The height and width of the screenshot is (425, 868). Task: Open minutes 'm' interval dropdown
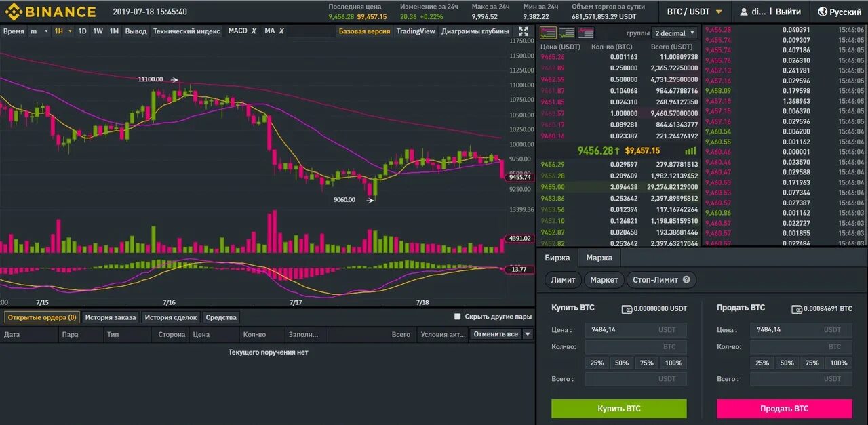pos(39,31)
